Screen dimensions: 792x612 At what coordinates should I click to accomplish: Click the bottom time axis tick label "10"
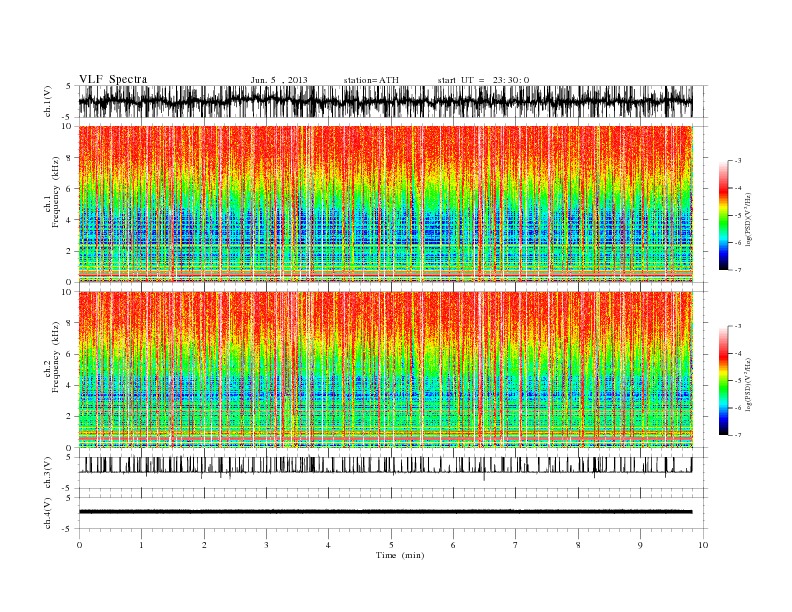click(703, 545)
